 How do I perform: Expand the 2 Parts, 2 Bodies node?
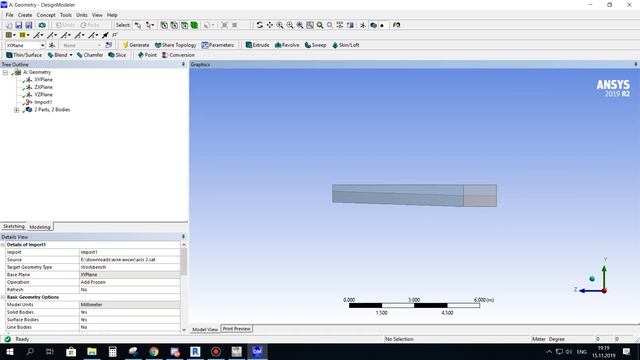click(17, 110)
